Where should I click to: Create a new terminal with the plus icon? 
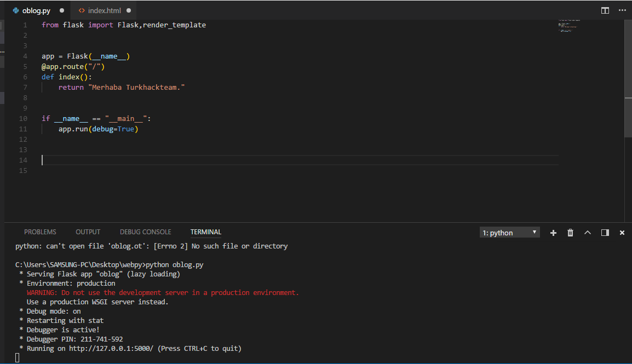click(x=553, y=233)
